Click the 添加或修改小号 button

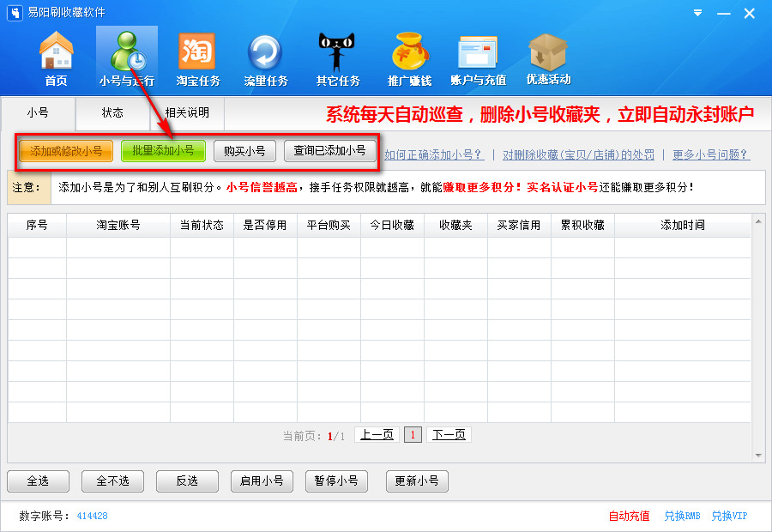(66, 151)
